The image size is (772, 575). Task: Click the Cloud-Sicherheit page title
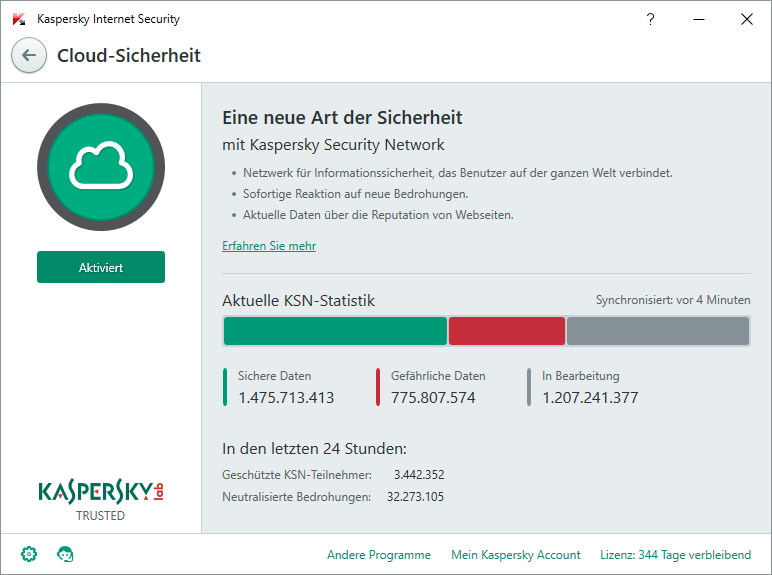129,55
